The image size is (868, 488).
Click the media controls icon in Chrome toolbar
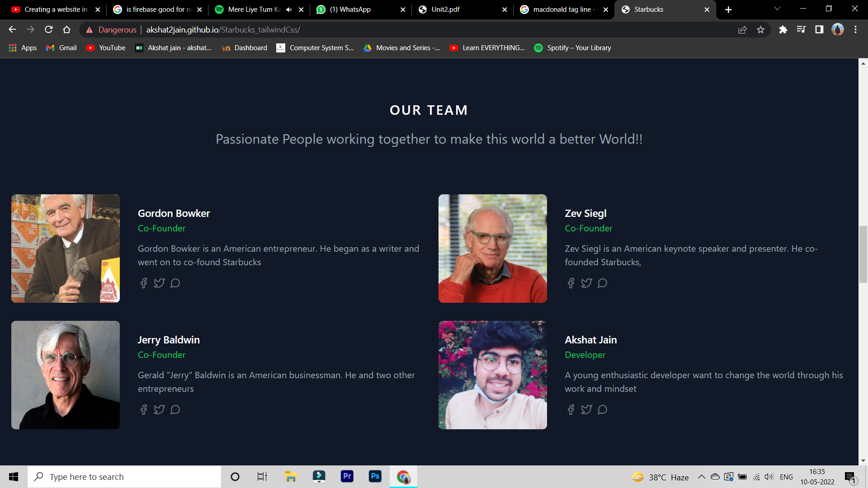click(801, 30)
